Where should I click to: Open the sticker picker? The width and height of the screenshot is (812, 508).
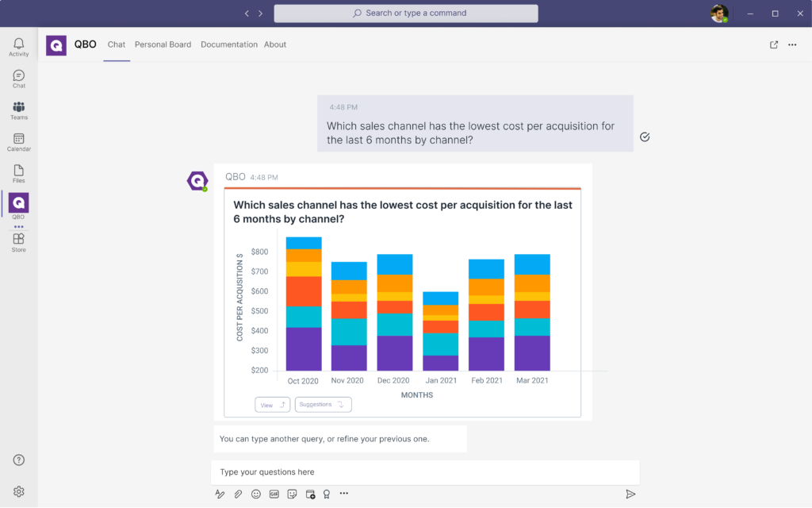[x=292, y=494]
